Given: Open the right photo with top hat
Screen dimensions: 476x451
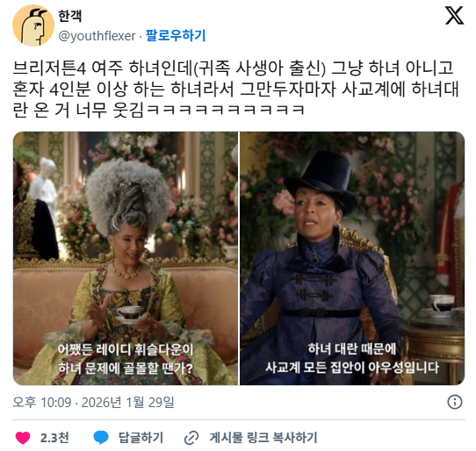Looking at the screenshot, I should [x=352, y=259].
